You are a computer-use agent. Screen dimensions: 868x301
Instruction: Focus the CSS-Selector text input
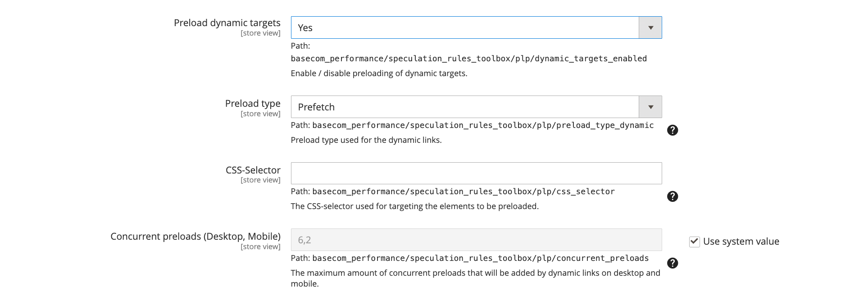coord(476,173)
